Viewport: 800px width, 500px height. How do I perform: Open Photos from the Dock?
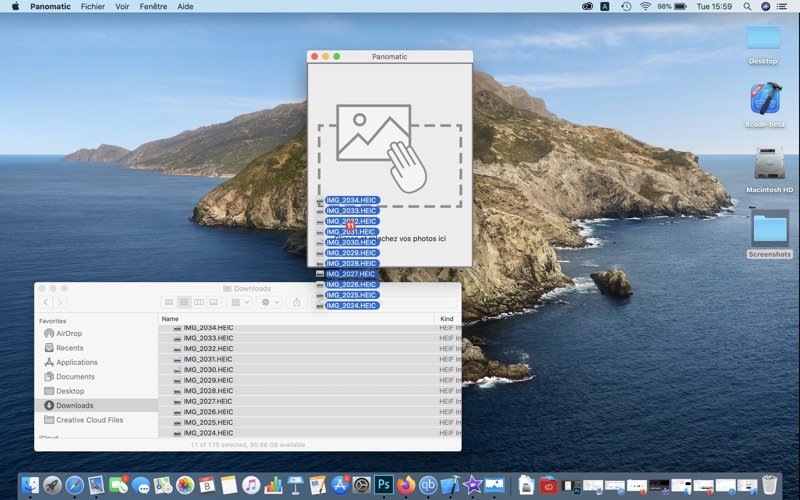[x=185, y=485]
